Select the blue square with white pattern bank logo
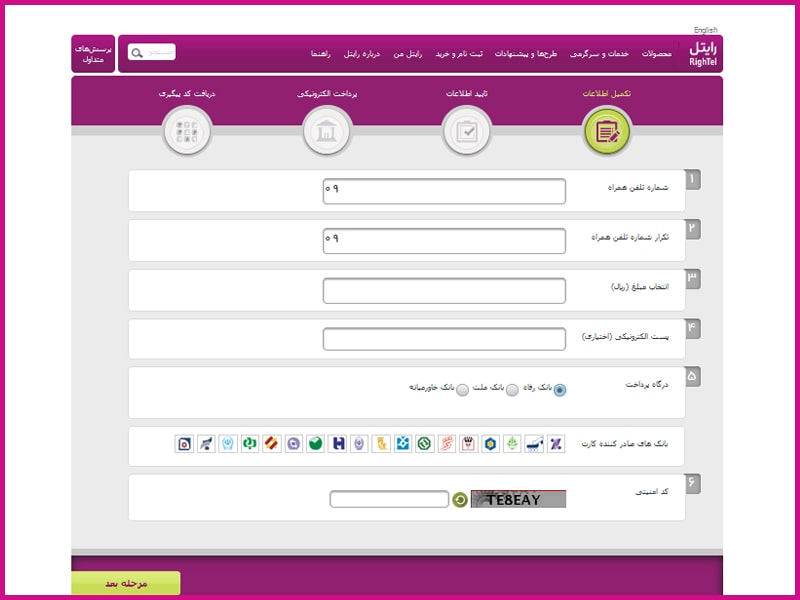The height and width of the screenshot is (600, 800). (403, 443)
